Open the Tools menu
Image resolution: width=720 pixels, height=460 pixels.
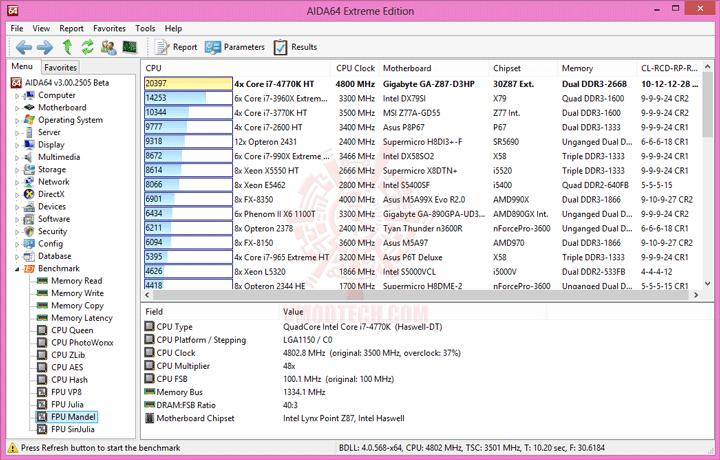point(145,28)
